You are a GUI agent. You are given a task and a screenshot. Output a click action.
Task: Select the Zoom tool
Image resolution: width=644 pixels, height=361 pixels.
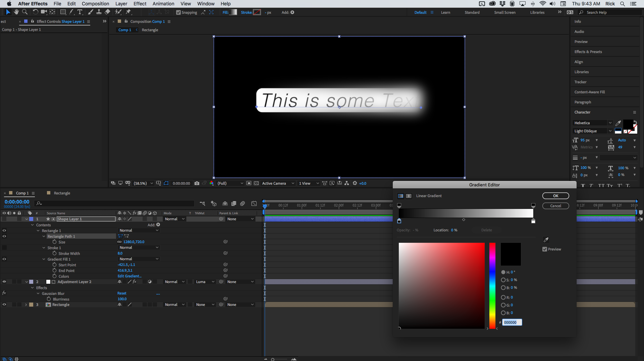(x=24, y=12)
